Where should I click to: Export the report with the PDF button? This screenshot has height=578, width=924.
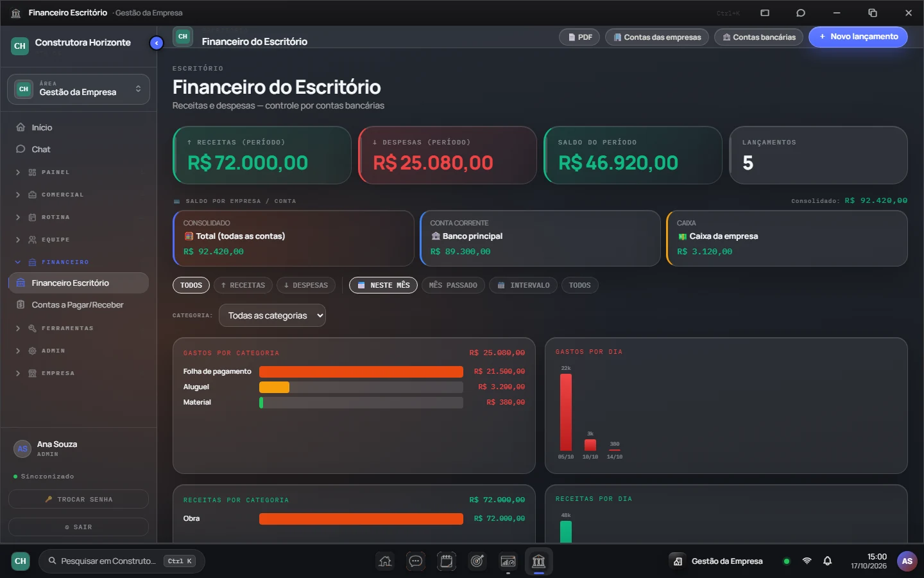[579, 37]
